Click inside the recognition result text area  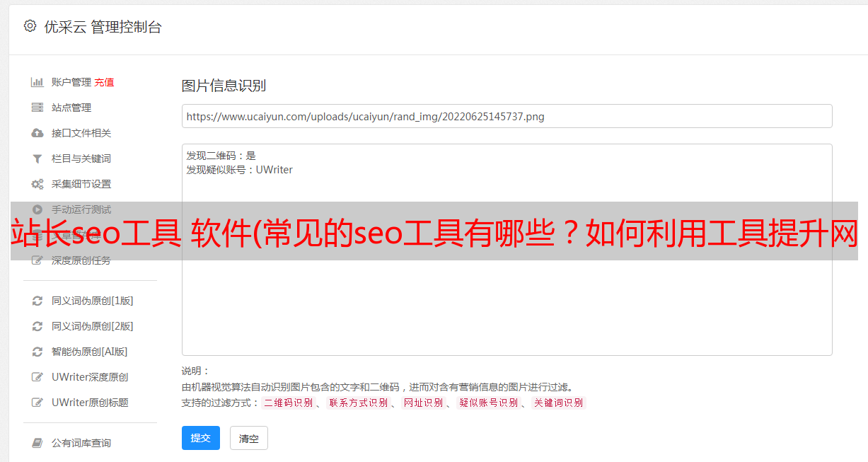click(x=507, y=250)
